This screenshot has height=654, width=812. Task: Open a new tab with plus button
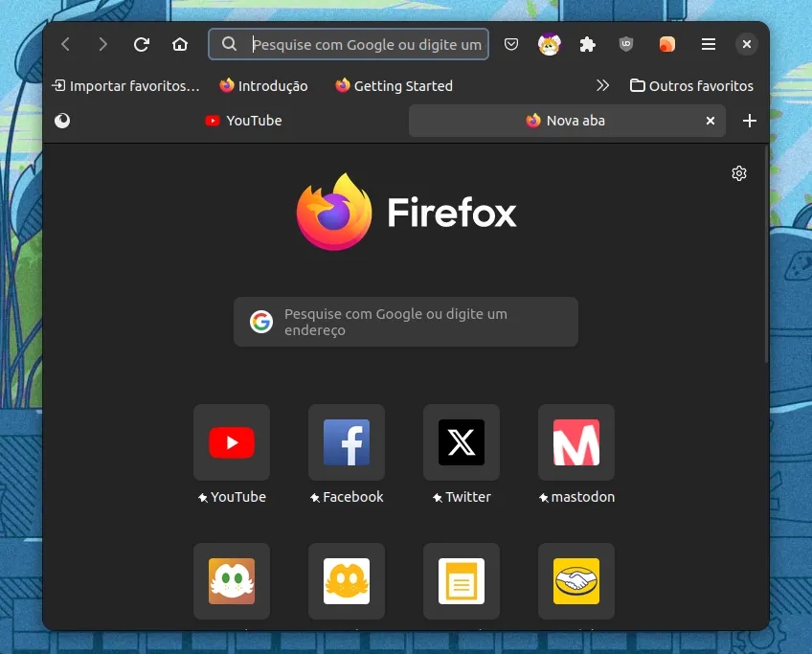750,121
